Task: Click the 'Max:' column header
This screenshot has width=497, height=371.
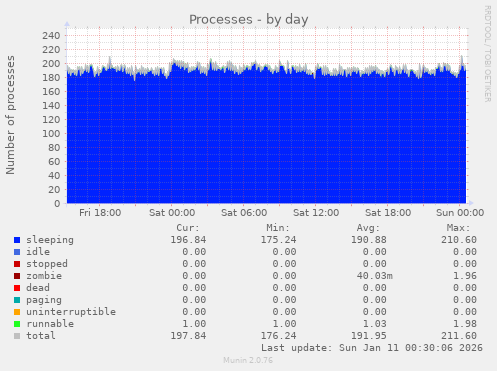Action: tap(459, 228)
